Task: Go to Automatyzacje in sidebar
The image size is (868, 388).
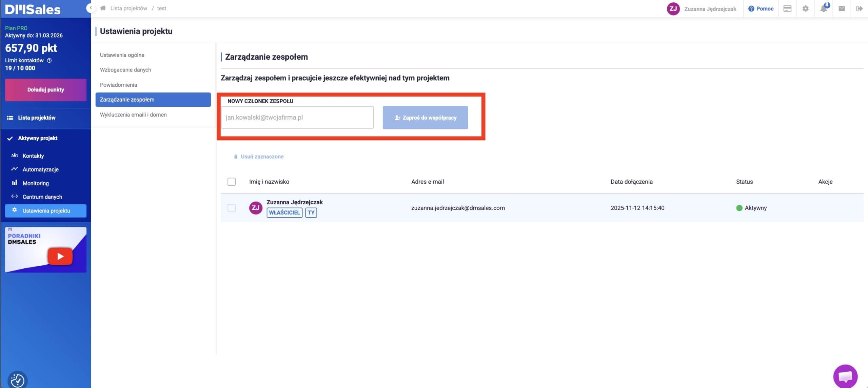Action: 40,169
